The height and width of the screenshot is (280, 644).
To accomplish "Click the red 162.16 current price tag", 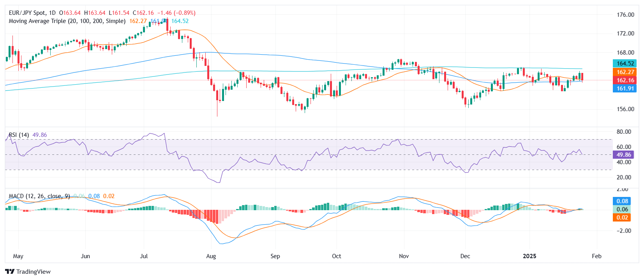I will (625, 80).
